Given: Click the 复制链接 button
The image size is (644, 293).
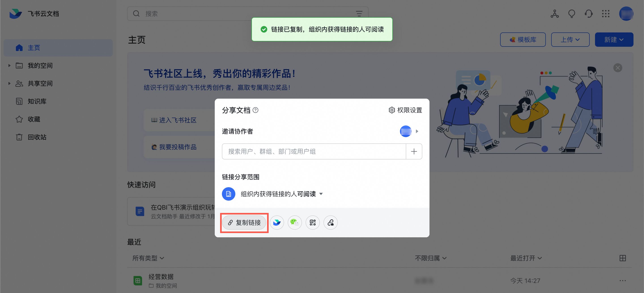Looking at the screenshot, I should (x=244, y=223).
